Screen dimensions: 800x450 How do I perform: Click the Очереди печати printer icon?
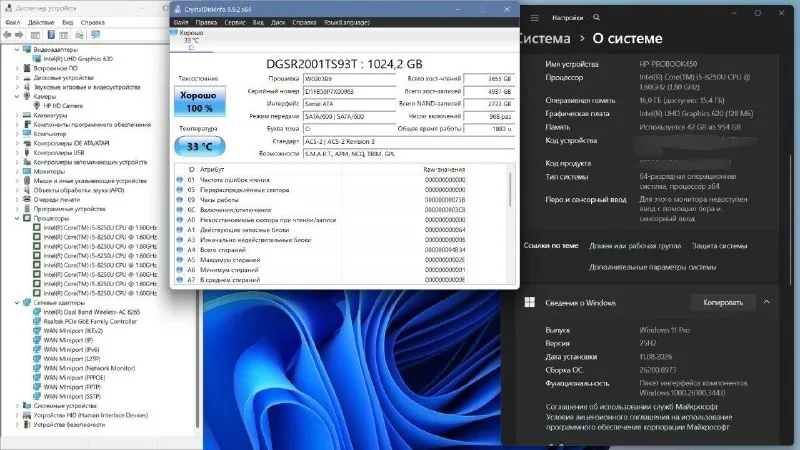(27, 199)
